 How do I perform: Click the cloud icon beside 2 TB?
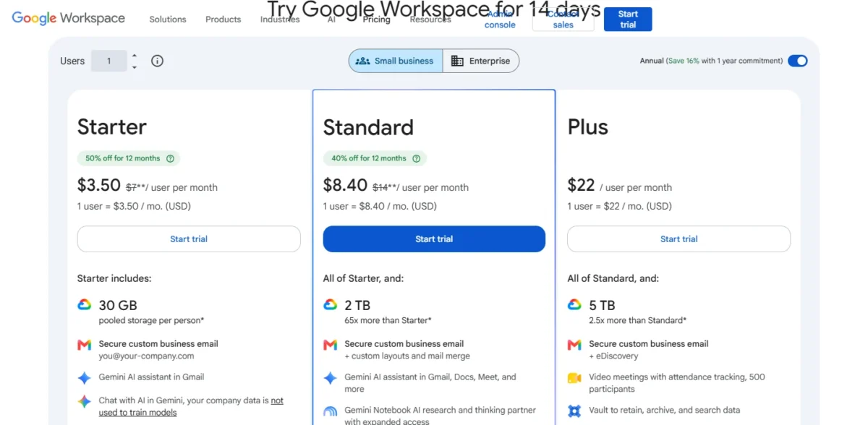coord(330,305)
